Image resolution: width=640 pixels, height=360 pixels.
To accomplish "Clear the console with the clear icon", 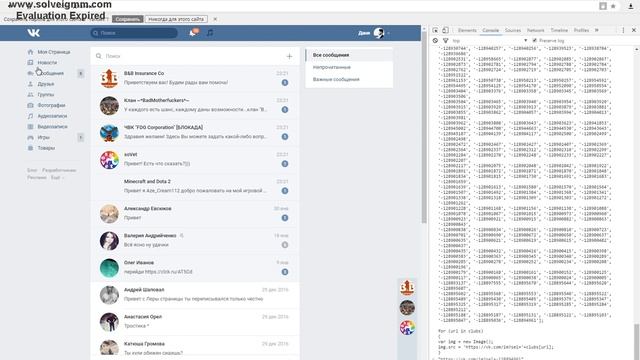I will click(x=435, y=40).
